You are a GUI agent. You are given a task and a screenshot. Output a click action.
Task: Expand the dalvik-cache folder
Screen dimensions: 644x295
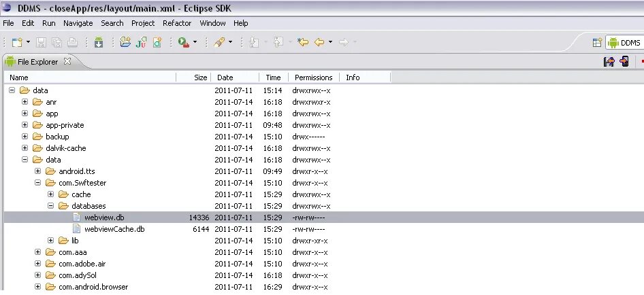[25, 147]
